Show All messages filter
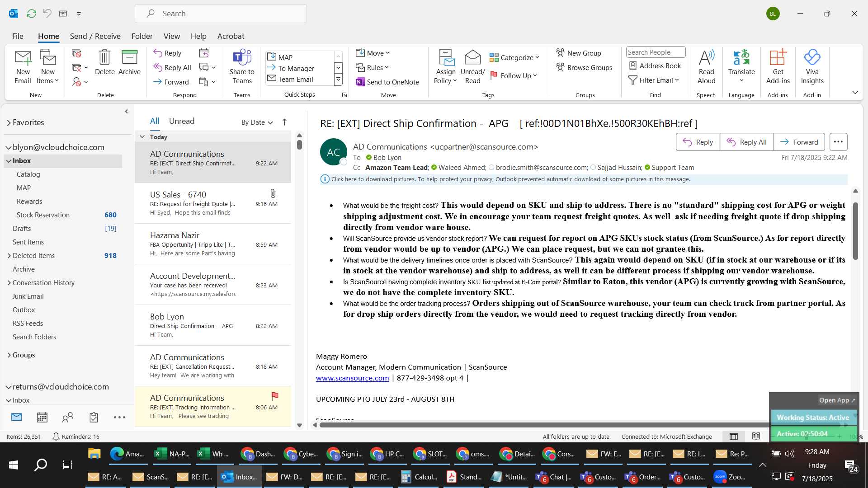The image size is (868, 488). click(x=155, y=121)
